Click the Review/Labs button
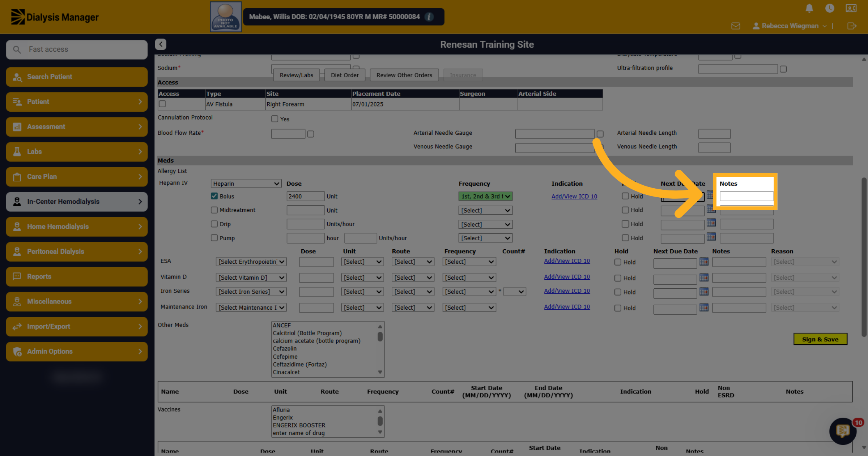The width and height of the screenshot is (868, 456). pos(297,75)
